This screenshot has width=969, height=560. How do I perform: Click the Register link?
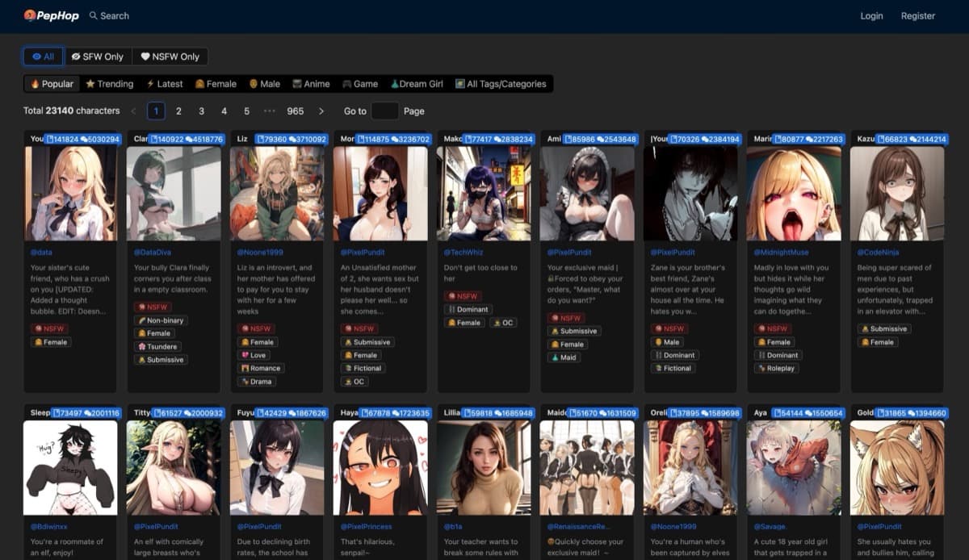pos(917,15)
